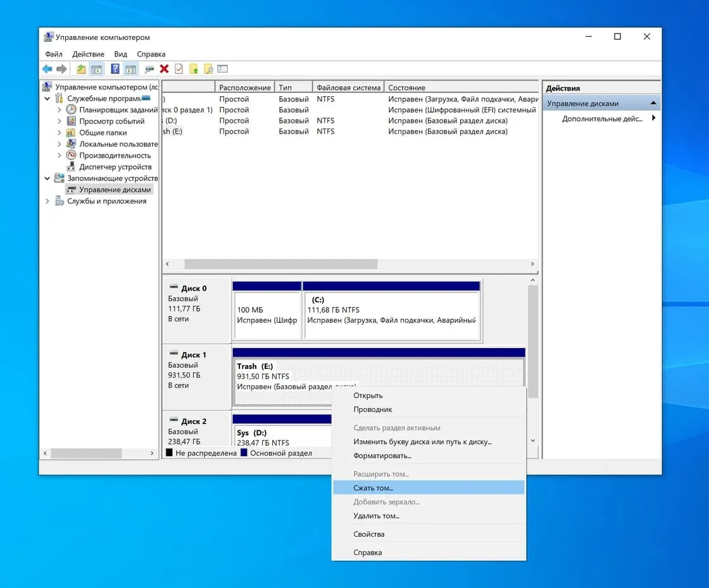Toggle the console tree pane toolbar icon
The width and height of the screenshot is (709, 588).
pos(96,69)
